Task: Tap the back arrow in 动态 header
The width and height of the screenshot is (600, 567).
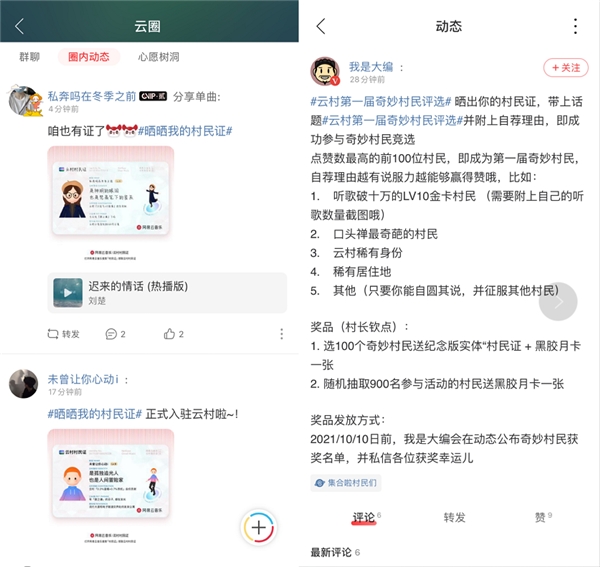Action: click(x=320, y=26)
